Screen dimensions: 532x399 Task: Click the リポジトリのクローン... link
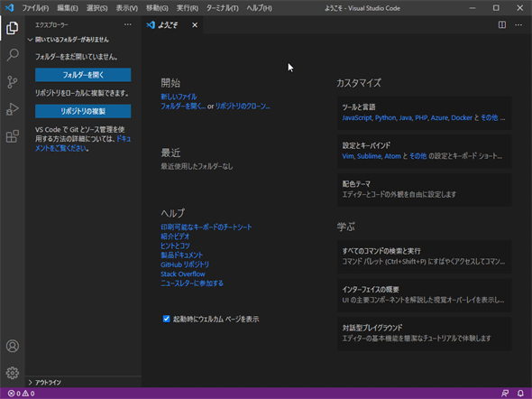click(x=243, y=106)
